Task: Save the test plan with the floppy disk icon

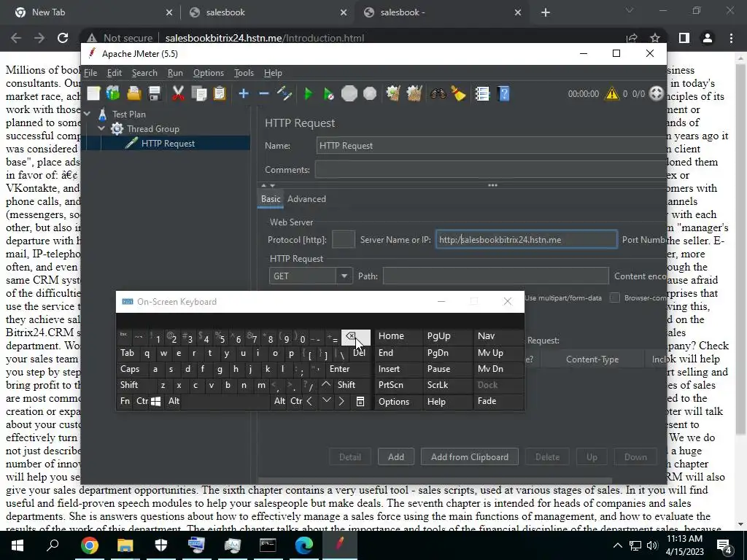Action: pos(155,93)
